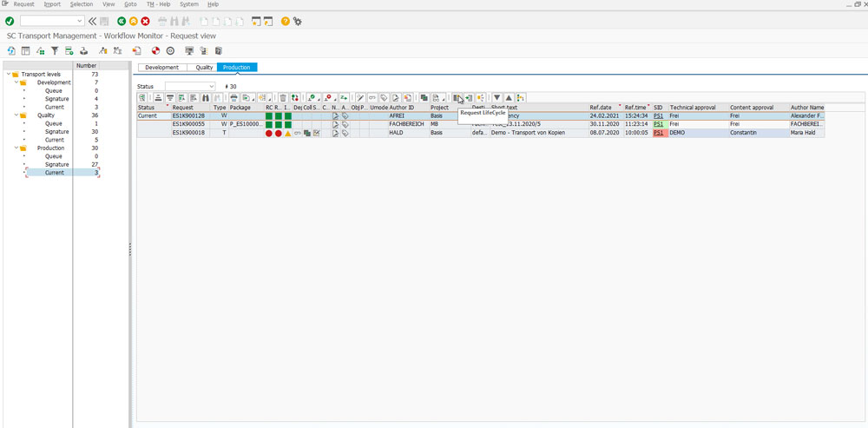Click request number ES1K900128
The height and width of the screenshot is (428, 868).
pos(188,116)
